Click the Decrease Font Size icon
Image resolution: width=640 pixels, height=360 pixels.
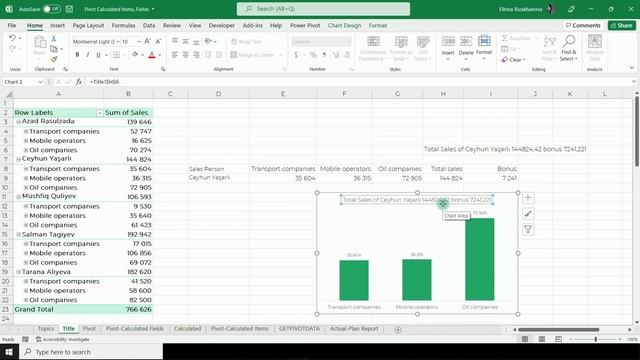(158, 41)
